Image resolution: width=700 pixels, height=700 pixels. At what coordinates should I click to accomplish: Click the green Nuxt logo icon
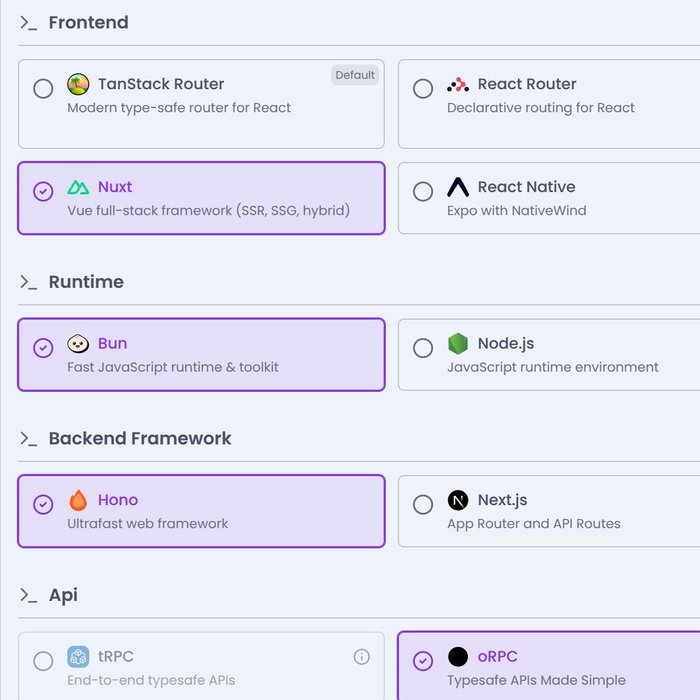(x=78, y=187)
